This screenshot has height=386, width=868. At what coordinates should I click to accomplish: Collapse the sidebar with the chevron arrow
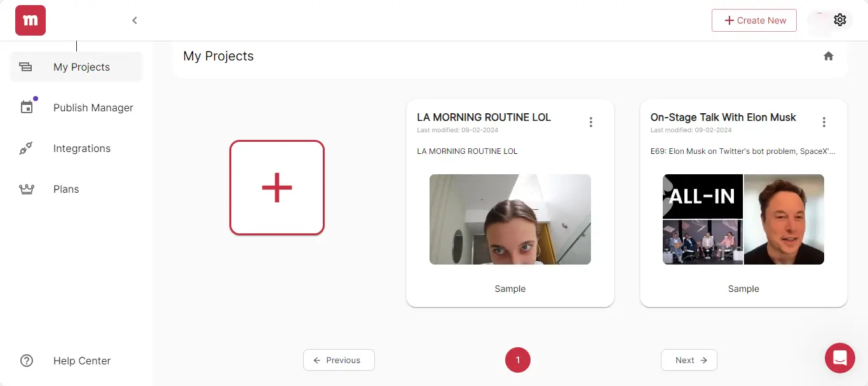(x=135, y=20)
